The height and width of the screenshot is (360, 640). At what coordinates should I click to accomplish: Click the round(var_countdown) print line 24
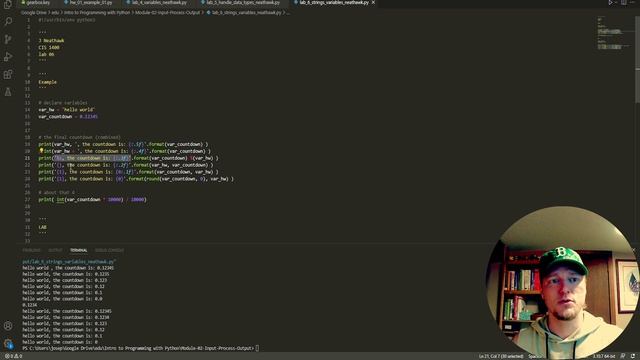tap(136, 179)
